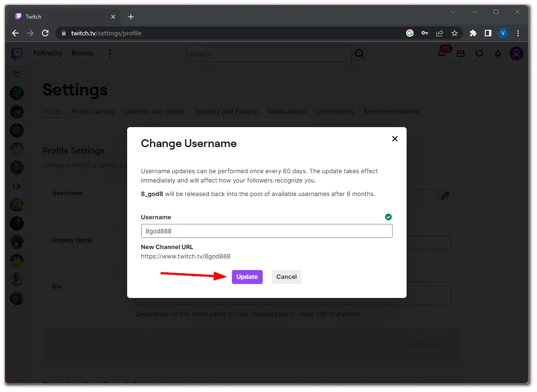
Task: Switch to the Prime Gaming tab
Action: point(93,111)
